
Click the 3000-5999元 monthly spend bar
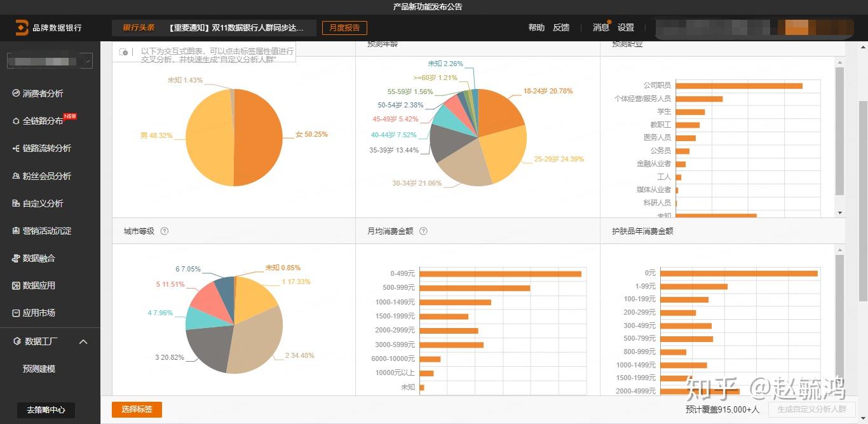pyautogui.click(x=452, y=345)
